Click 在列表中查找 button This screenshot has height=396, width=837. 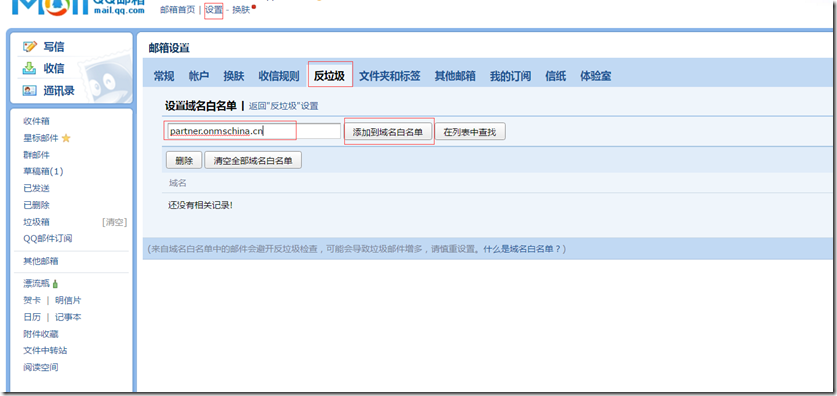tap(470, 132)
